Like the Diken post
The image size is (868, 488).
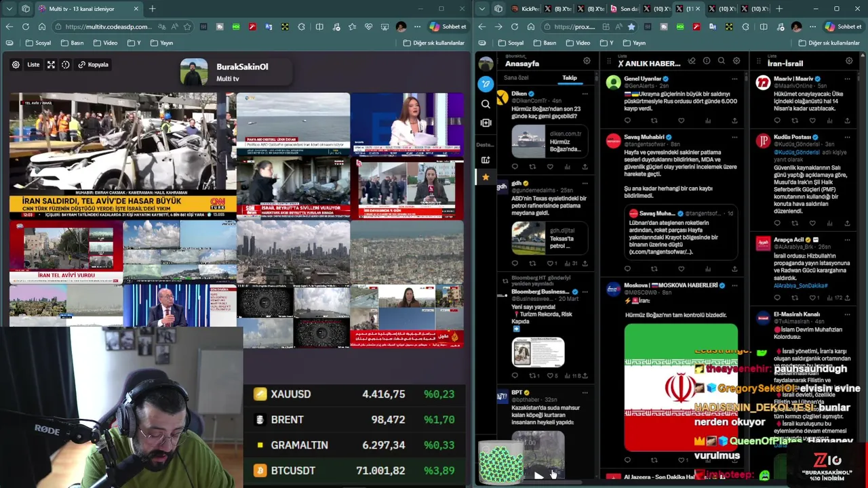pyautogui.click(x=550, y=167)
